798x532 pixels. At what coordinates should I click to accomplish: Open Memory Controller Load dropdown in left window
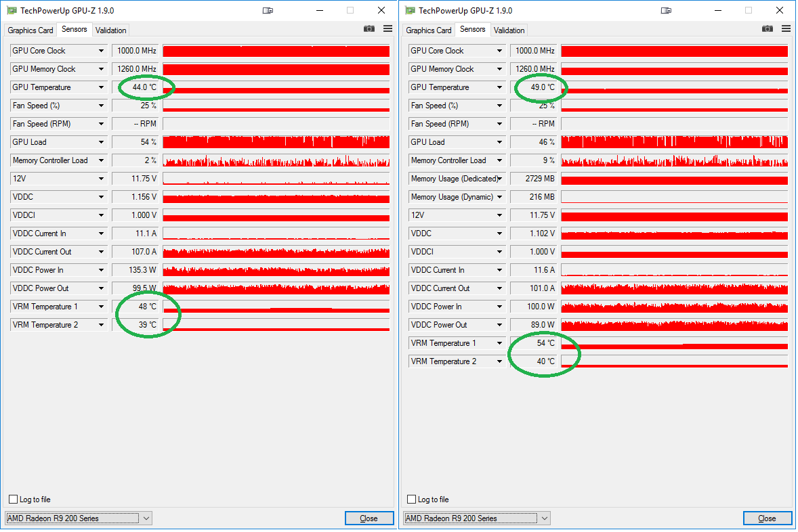(102, 160)
